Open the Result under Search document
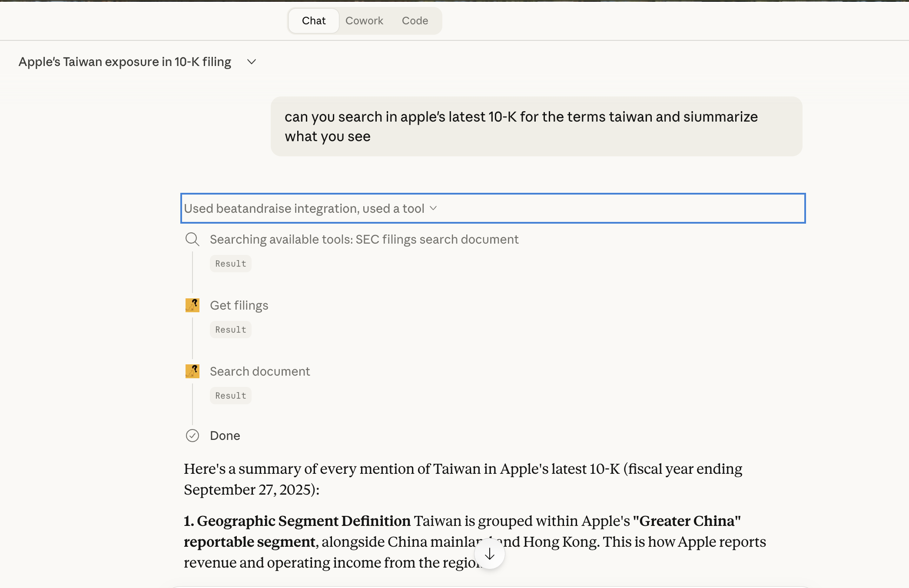The height and width of the screenshot is (588, 909). pyautogui.click(x=231, y=396)
